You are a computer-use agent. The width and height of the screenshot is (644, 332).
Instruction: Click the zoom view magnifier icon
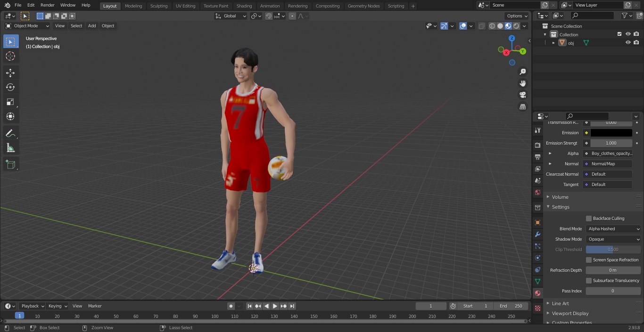522,72
